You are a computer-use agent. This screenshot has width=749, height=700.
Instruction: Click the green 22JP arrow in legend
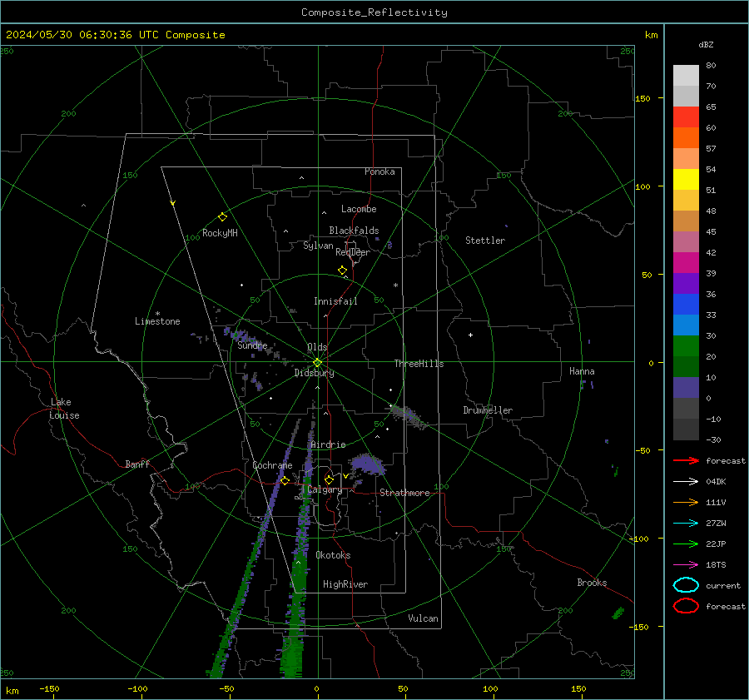[686, 544]
